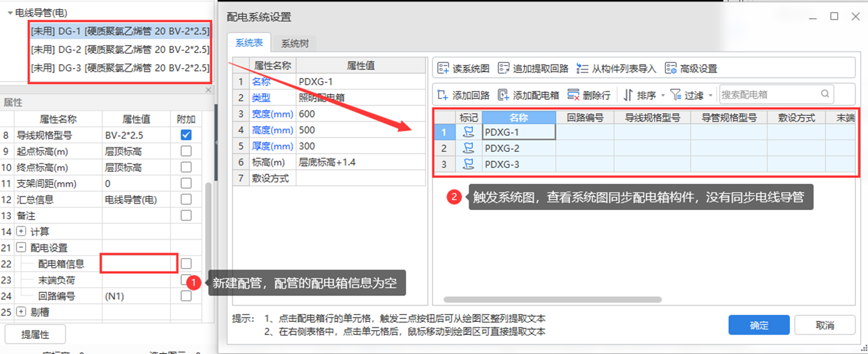Click 读系统图 toolbar icon
868x354 pixels.
443,69
